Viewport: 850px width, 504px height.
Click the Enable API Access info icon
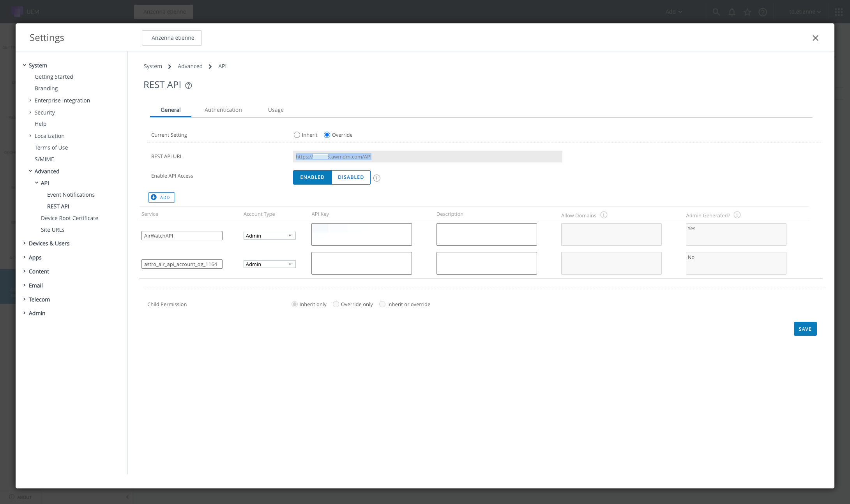377,178
